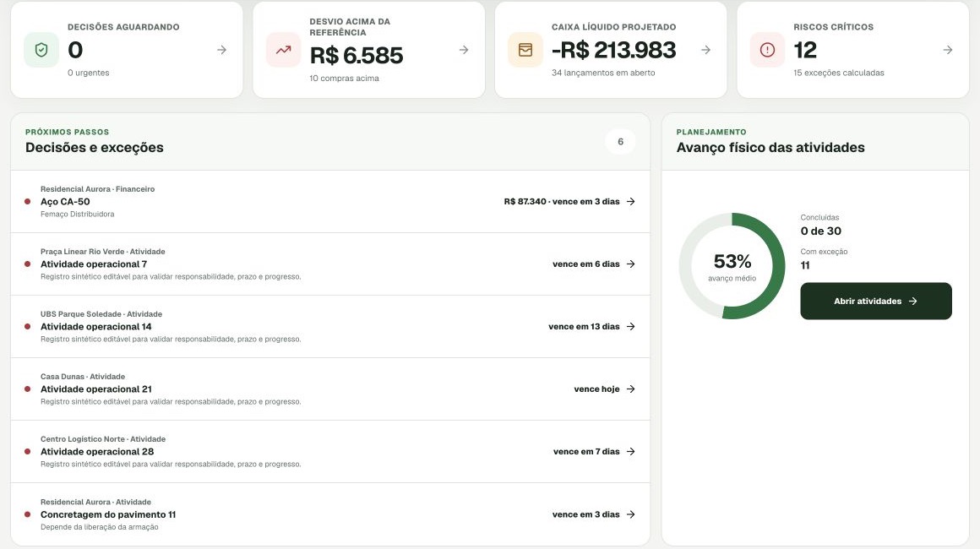Click the red status dot beside Aço CA-50
The image size is (980, 549).
click(x=28, y=202)
